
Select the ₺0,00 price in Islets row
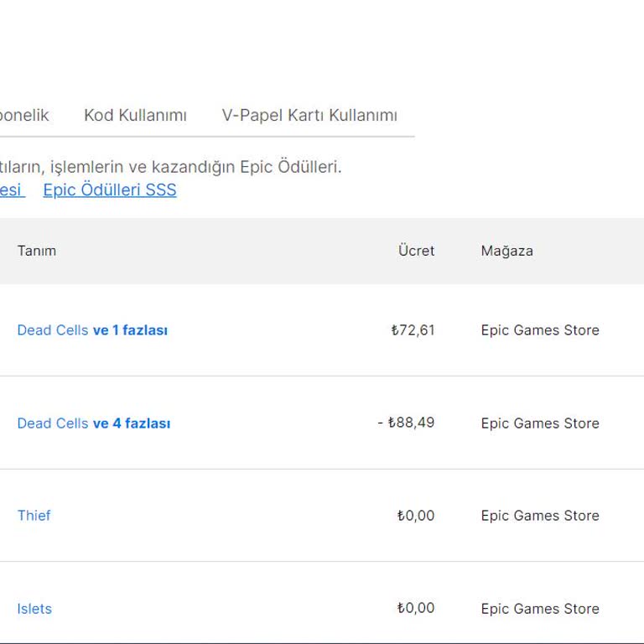(x=415, y=608)
